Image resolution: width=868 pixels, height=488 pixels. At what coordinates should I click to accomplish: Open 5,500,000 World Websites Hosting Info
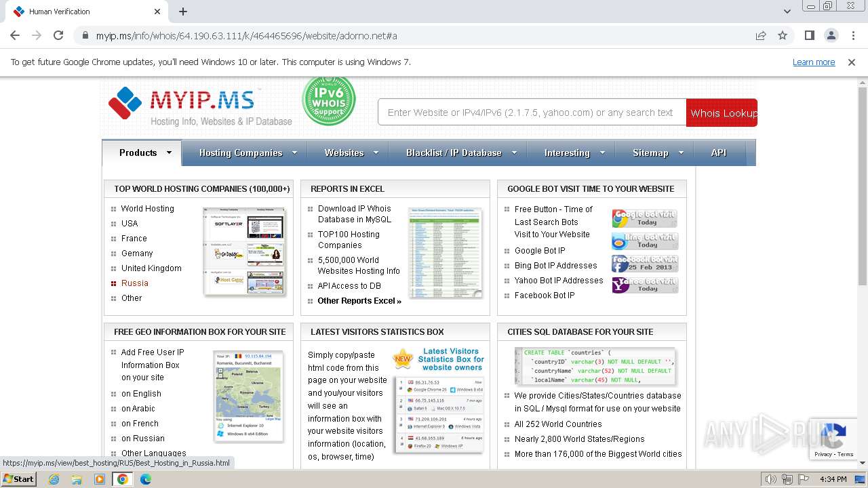click(359, 266)
